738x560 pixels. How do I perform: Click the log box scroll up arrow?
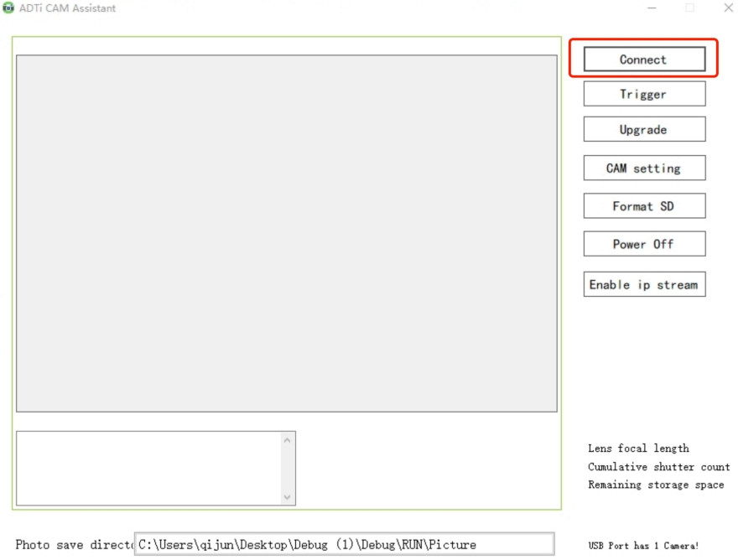point(288,440)
